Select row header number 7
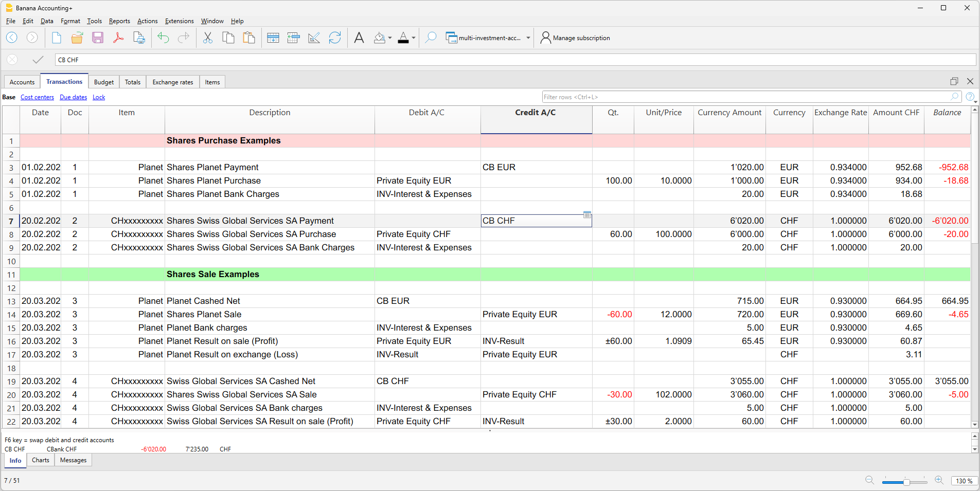Screen dimensions: 980x491 (x=11, y=221)
